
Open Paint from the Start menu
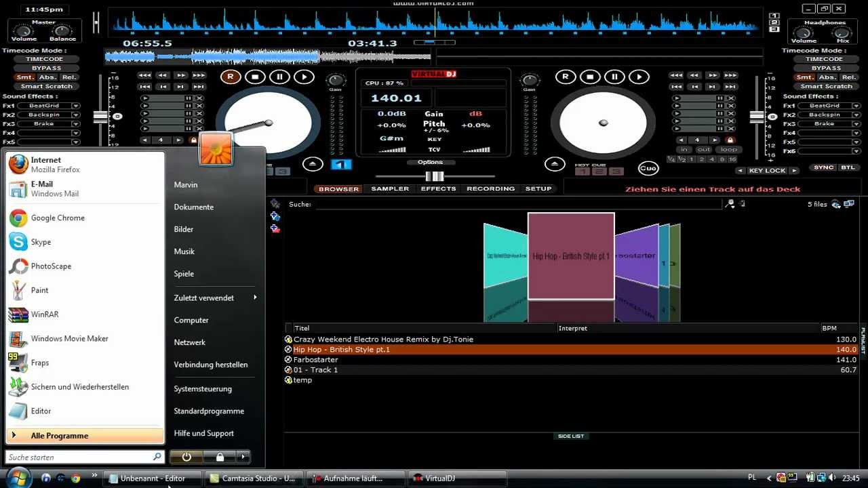tap(85, 290)
